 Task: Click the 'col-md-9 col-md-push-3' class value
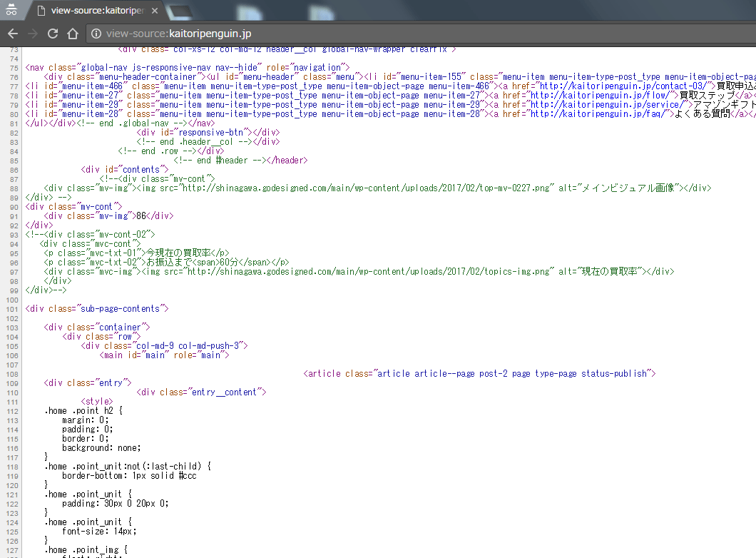pos(188,346)
